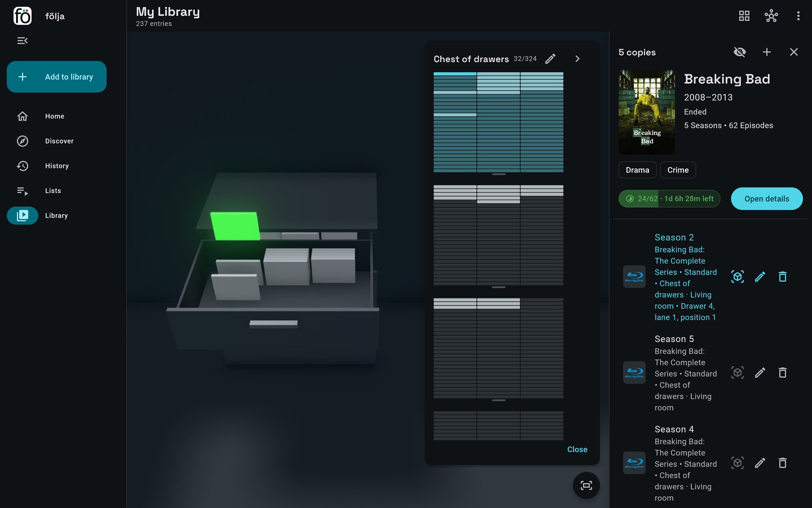This screenshot has width=812, height=508.
Task: Select the highlighted green item in drawer
Action: [235, 226]
